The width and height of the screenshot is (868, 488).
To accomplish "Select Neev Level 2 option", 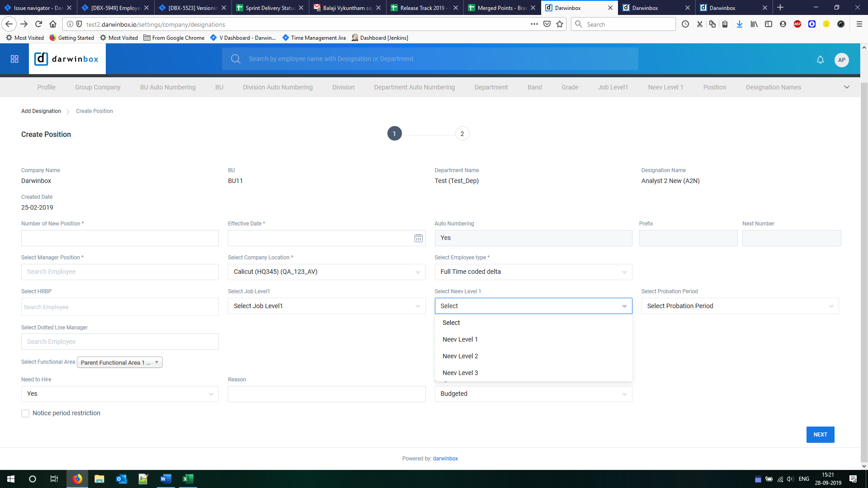I will [x=460, y=356].
